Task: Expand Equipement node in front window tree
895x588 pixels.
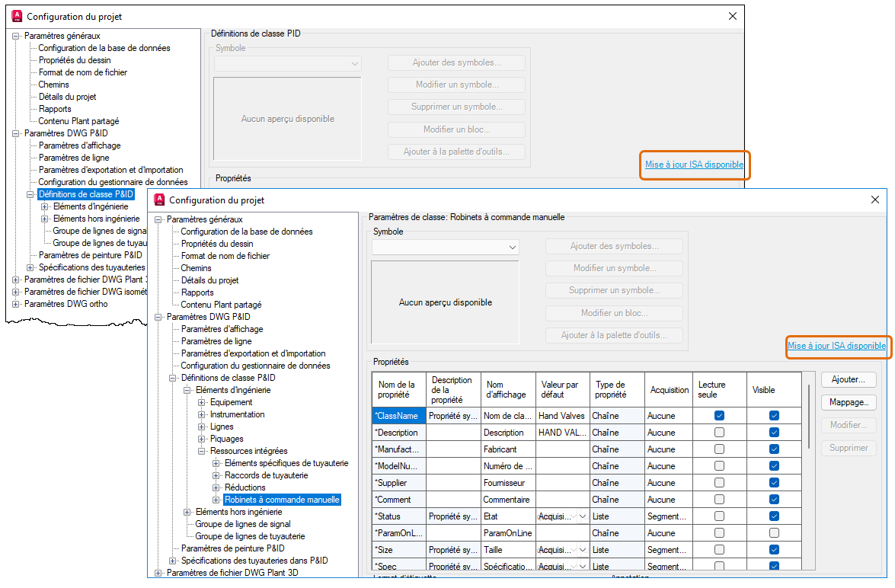Action: tap(202, 402)
